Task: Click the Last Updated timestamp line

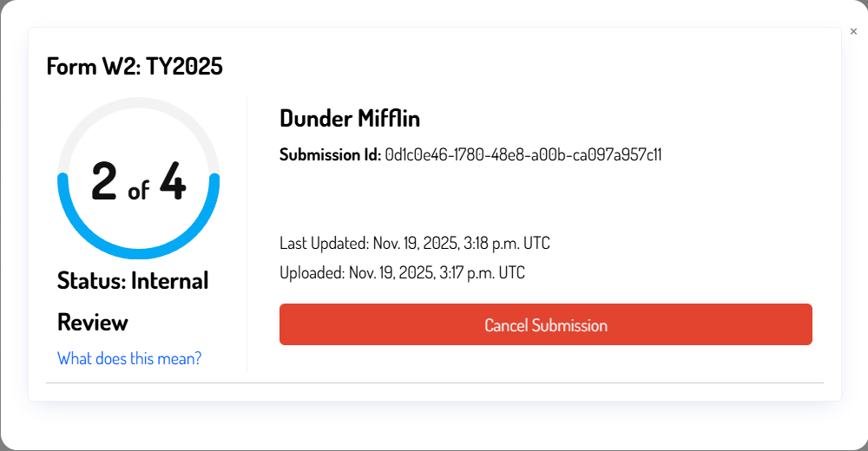Action: [x=415, y=243]
